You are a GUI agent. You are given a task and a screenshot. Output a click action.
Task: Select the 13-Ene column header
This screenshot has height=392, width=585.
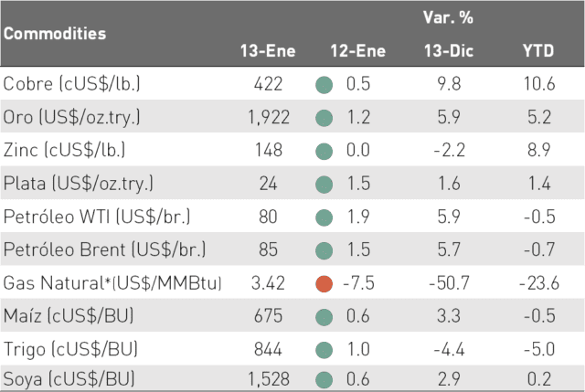tap(268, 51)
